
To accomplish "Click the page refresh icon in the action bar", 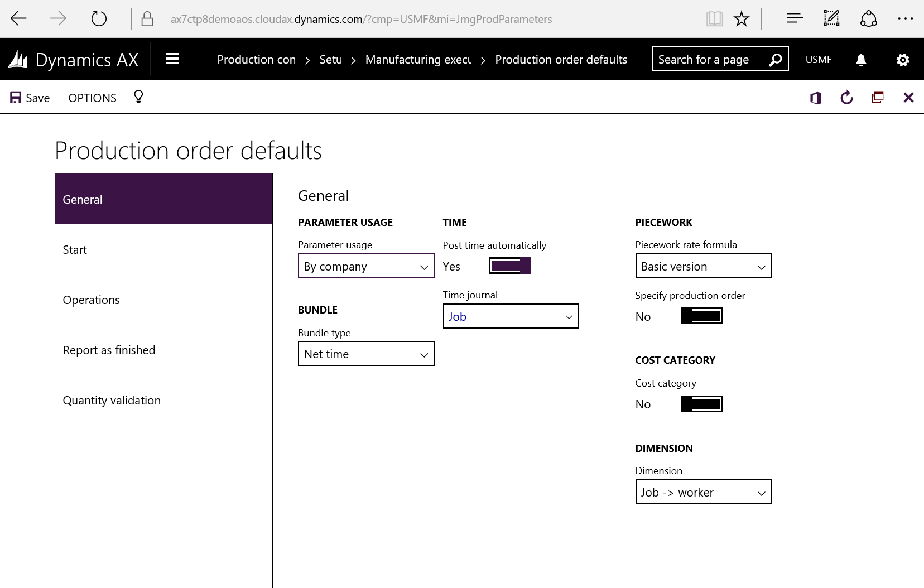I will pos(846,98).
